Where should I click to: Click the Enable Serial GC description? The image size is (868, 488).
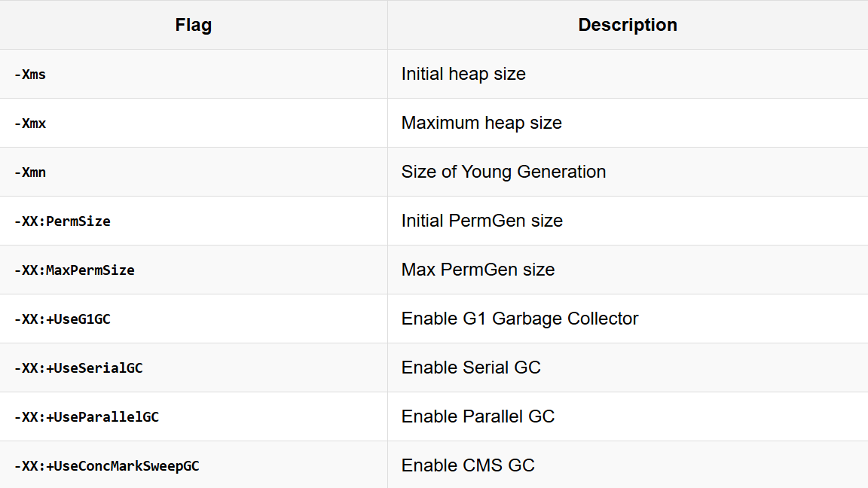coord(471,368)
